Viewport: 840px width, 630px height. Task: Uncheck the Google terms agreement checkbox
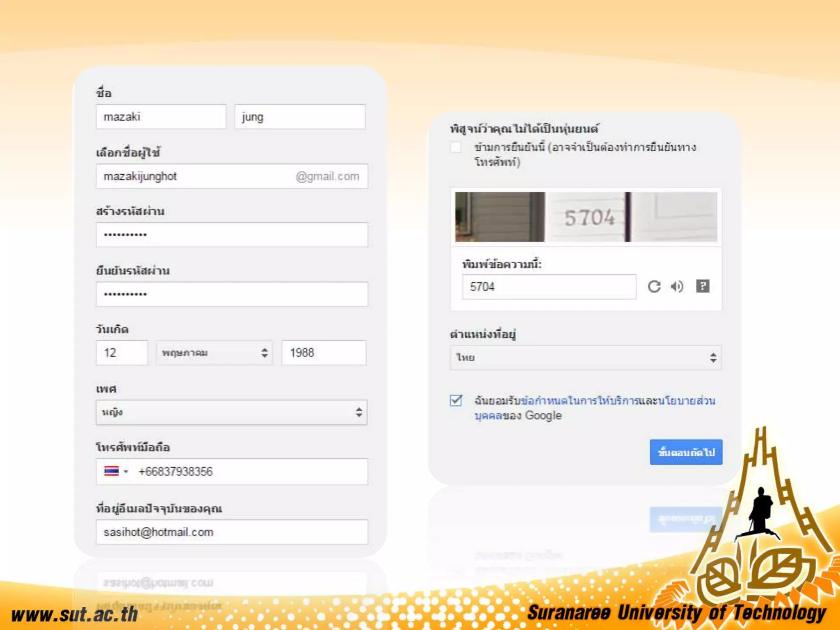click(x=456, y=400)
